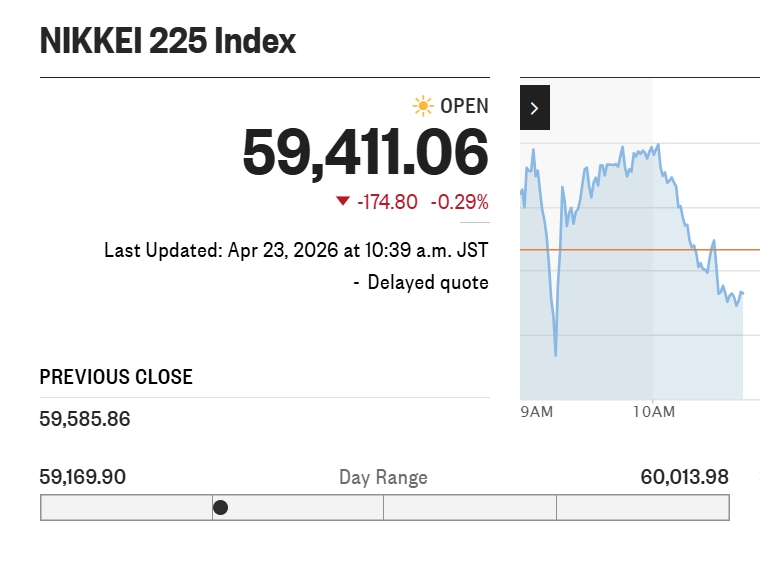Click the NIKKEI 225 Index heading

[x=168, y=41]
